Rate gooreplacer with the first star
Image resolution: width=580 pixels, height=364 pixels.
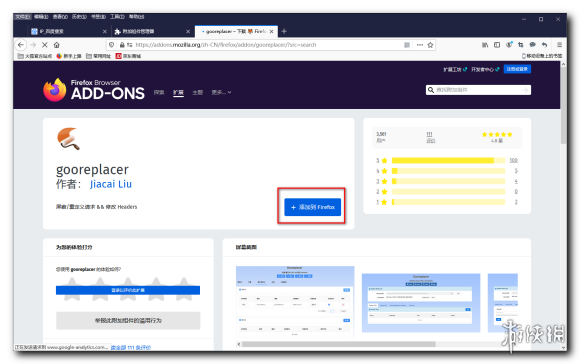tap(72, 289)
